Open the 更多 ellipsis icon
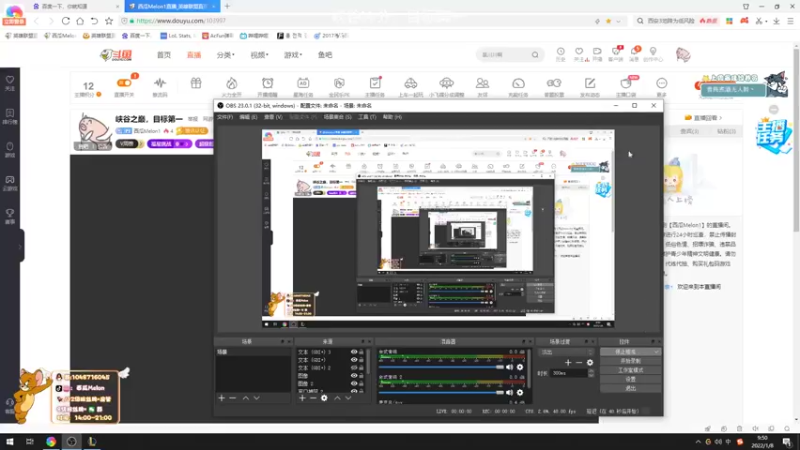 point(661,83)
